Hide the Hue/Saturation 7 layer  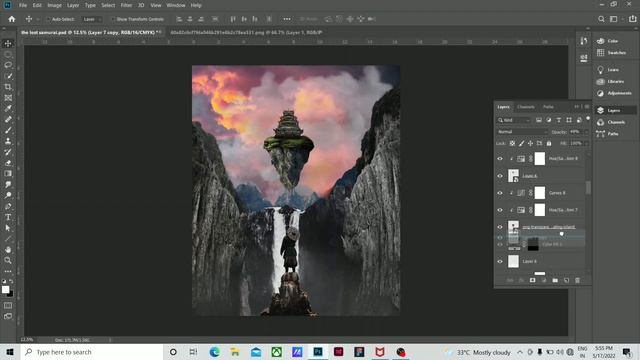click(x=500, y=210)
